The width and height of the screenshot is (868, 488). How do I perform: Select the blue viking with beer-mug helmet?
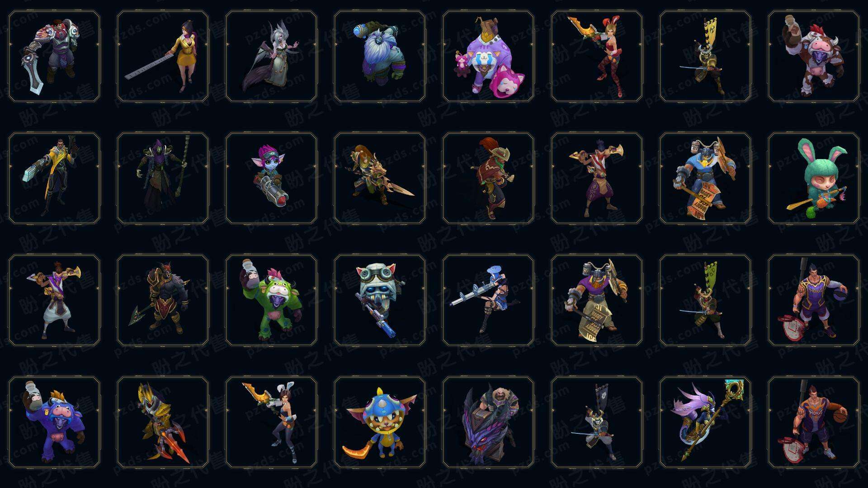pos(705,178)
